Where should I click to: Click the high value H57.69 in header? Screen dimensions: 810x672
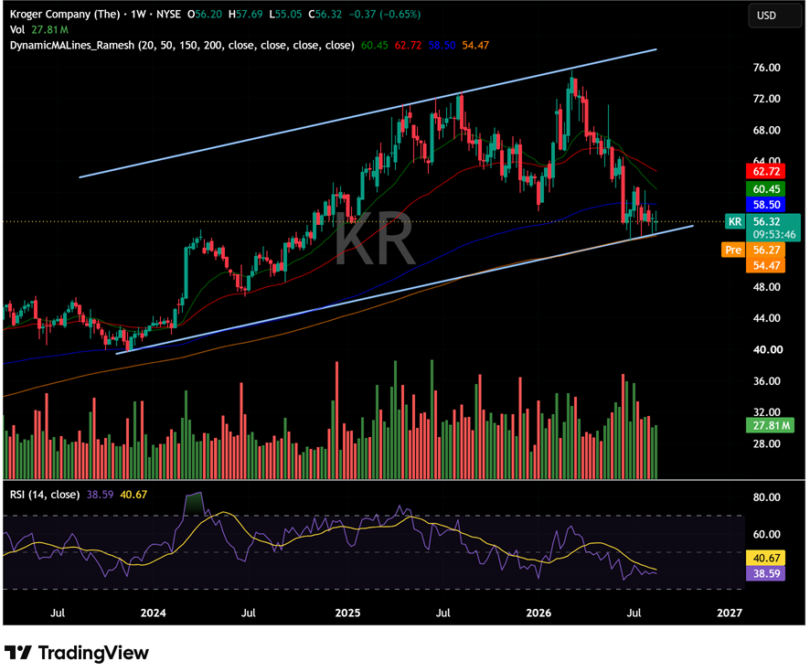246,14
